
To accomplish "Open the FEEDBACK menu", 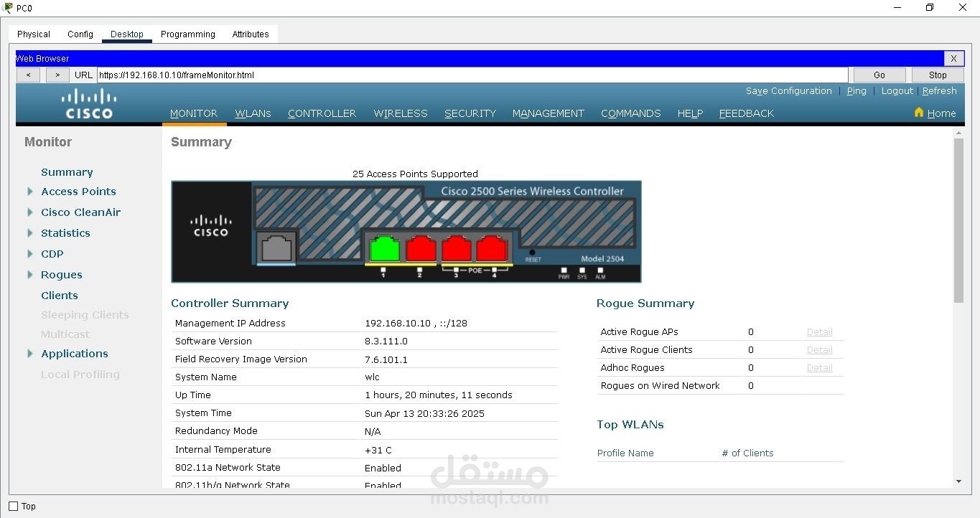I will tap(747, 113).
